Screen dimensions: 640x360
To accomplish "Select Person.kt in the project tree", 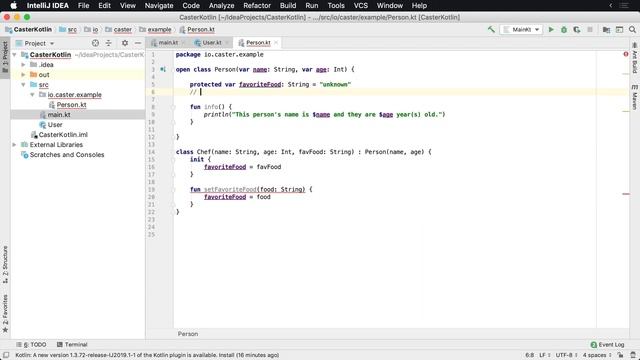I will tap(71, 104).
